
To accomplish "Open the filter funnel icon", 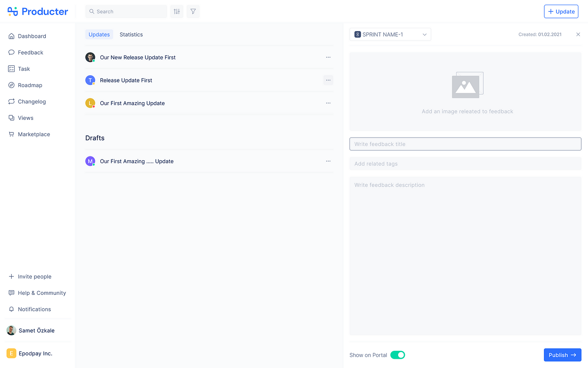I will pos(193,11).
